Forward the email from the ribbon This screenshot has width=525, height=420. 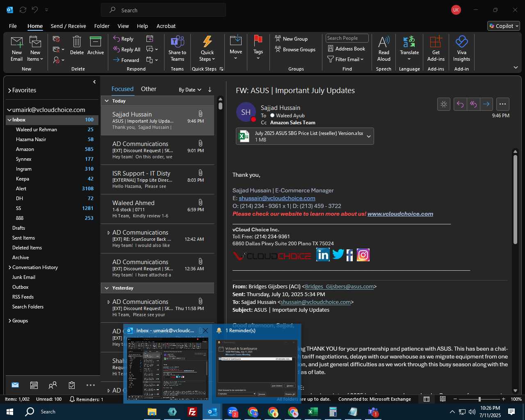tap(126, 60)
